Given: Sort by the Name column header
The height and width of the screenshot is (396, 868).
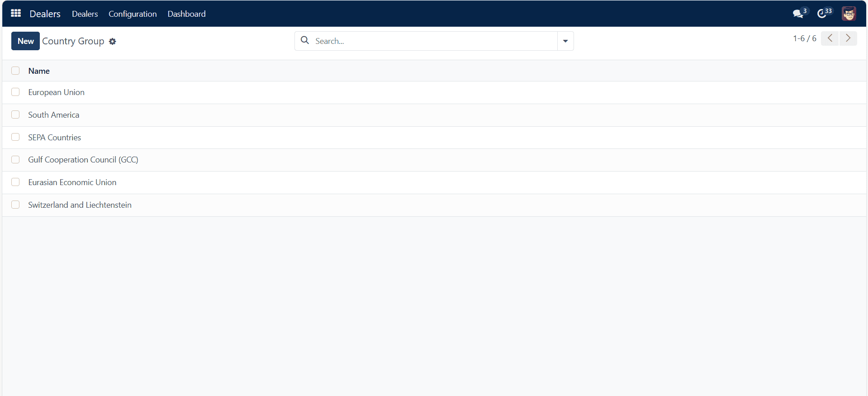Looking at the screenshot, I should point(39,71).
